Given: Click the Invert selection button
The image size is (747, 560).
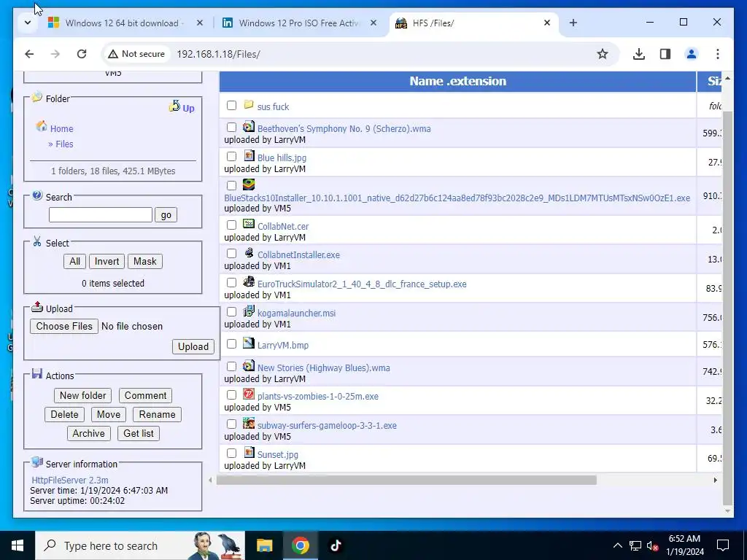Looking at the screenshot, I should tap(107, 262).
